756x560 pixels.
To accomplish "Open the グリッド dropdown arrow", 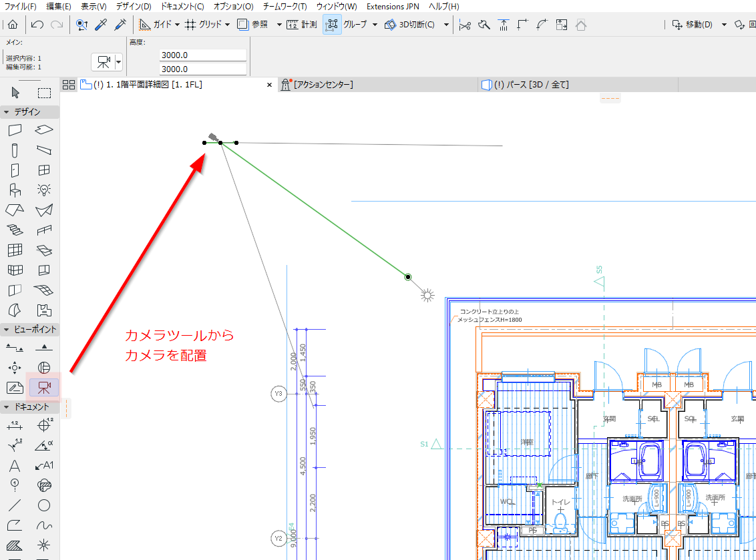I will (228, 25).
